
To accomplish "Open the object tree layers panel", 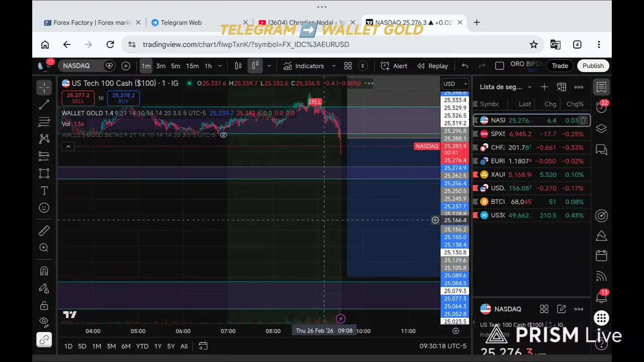I will [601, 129].
